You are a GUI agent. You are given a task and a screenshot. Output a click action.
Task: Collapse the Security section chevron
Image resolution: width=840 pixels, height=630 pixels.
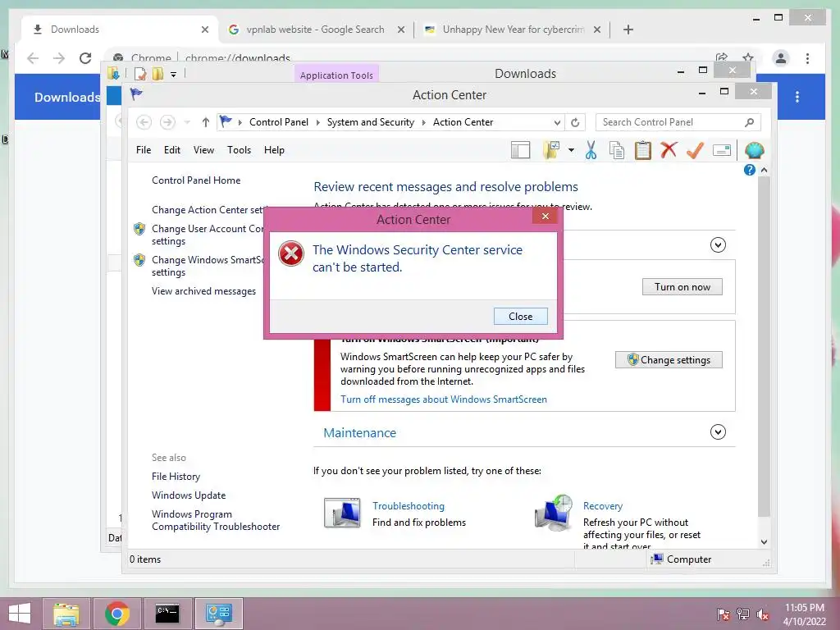[x=718, y=244]
